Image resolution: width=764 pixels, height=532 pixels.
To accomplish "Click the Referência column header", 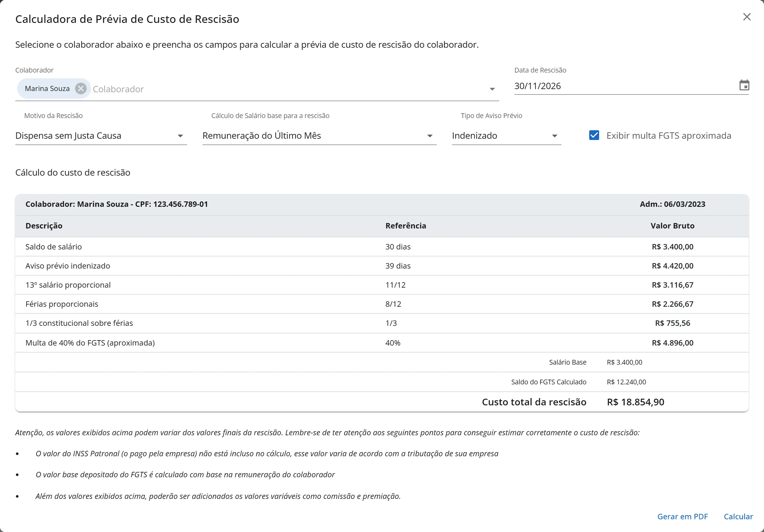I will pos(406,226).
